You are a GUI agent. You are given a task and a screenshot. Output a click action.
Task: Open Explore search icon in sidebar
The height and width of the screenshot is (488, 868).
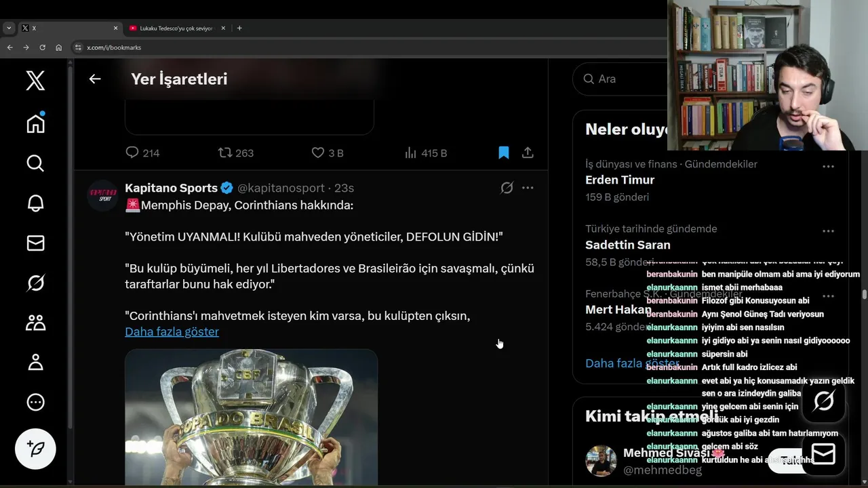coord(35,163)
